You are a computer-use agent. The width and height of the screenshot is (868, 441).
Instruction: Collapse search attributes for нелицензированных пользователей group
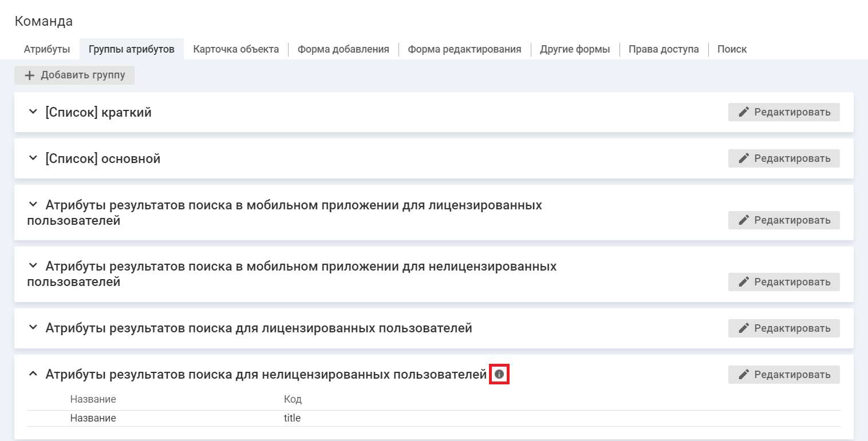[x=33, y=374]
